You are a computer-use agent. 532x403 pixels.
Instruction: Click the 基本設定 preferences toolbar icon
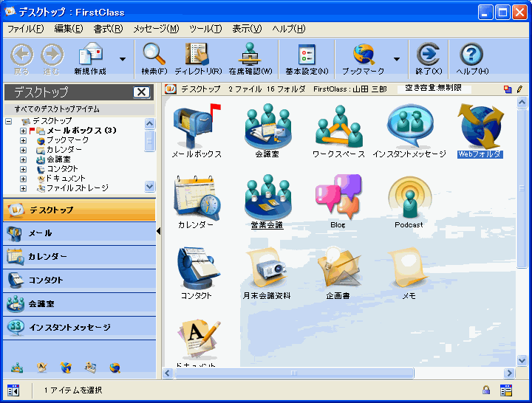(307, 58)
